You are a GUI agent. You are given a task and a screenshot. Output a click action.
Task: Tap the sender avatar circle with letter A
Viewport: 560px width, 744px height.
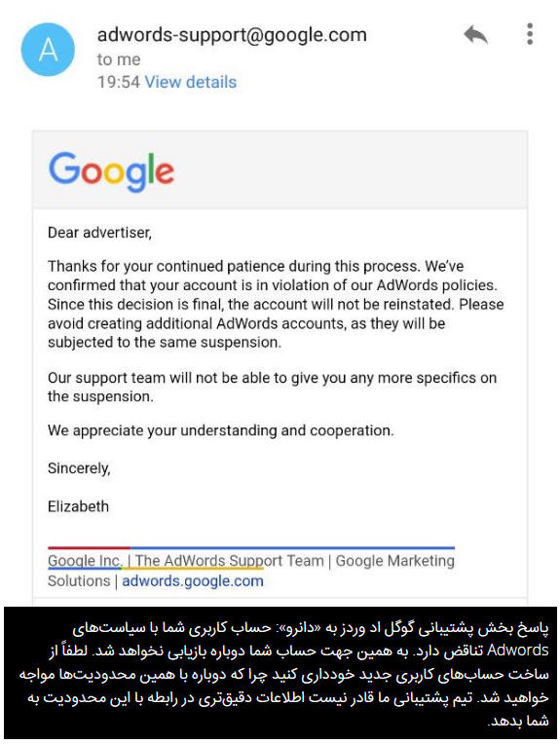pos(48,50)
